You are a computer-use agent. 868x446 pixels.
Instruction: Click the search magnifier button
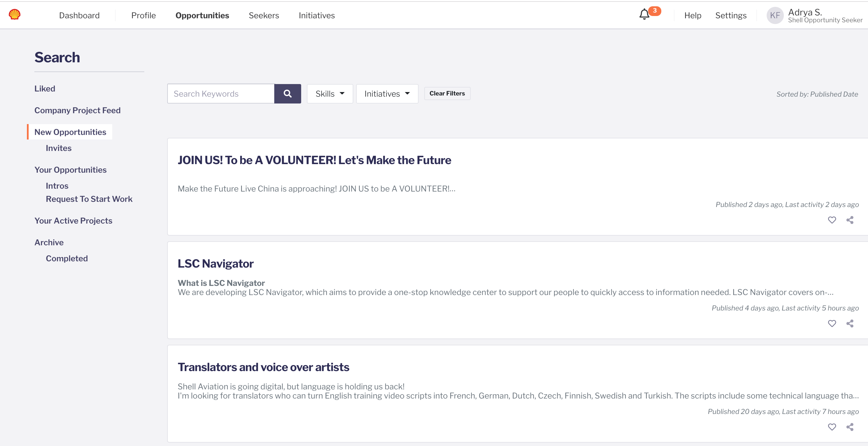[287, 93]
